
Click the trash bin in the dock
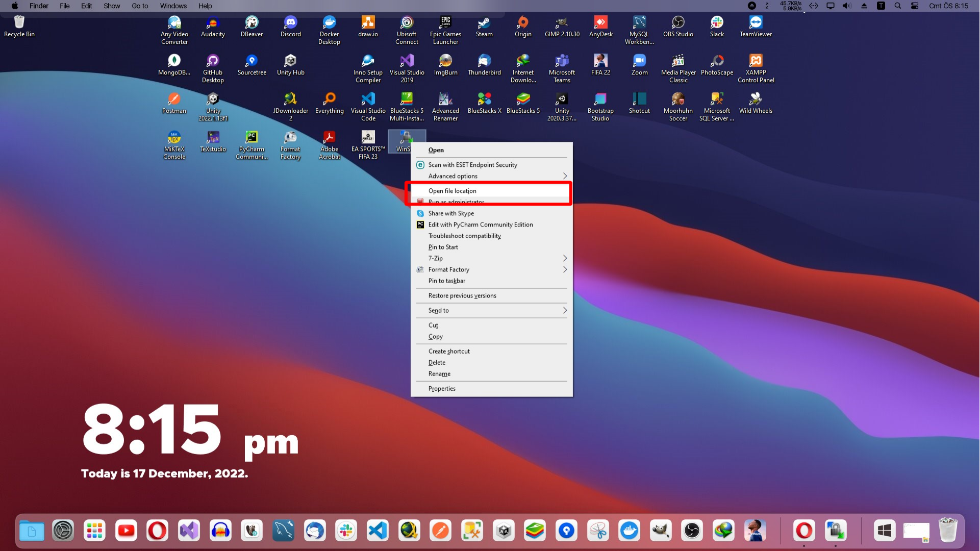pos(948,530)
